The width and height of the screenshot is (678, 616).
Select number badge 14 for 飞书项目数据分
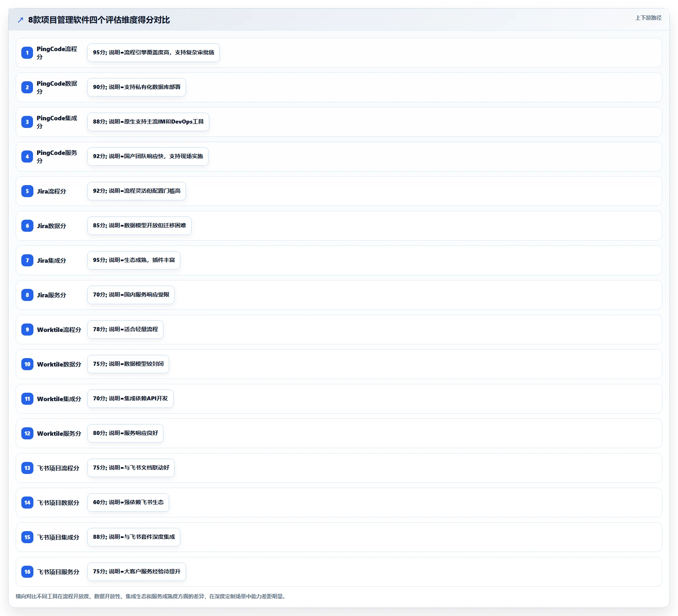pos(27,503)
